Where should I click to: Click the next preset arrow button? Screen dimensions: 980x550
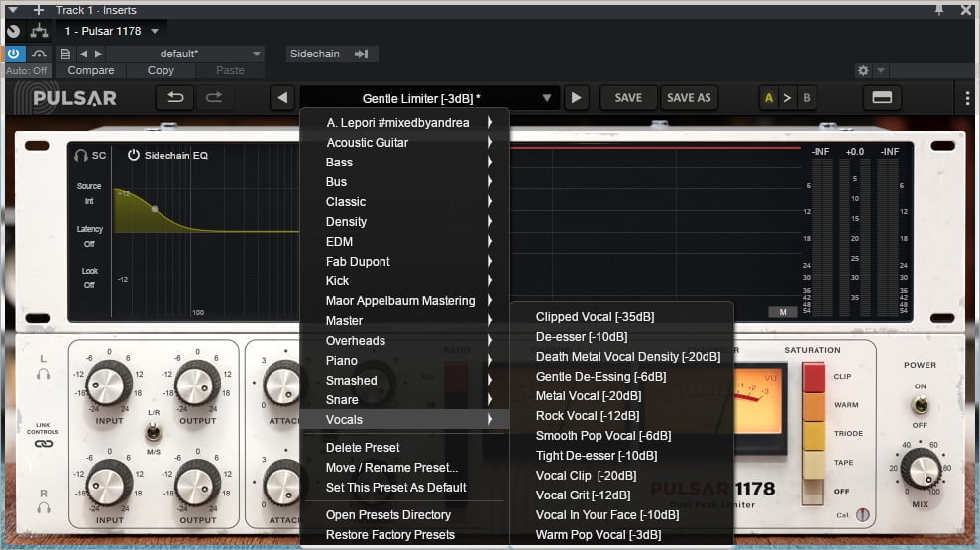[577, 98]
